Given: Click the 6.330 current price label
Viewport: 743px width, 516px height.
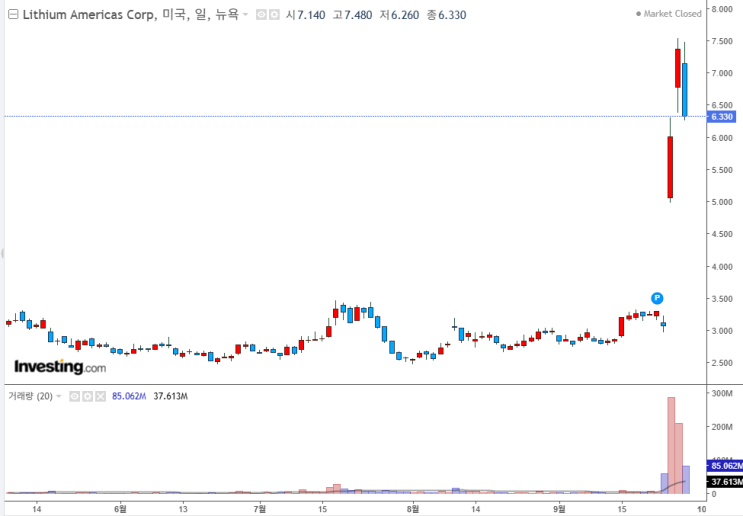Looking at the screenshot, I should (721, 117).
